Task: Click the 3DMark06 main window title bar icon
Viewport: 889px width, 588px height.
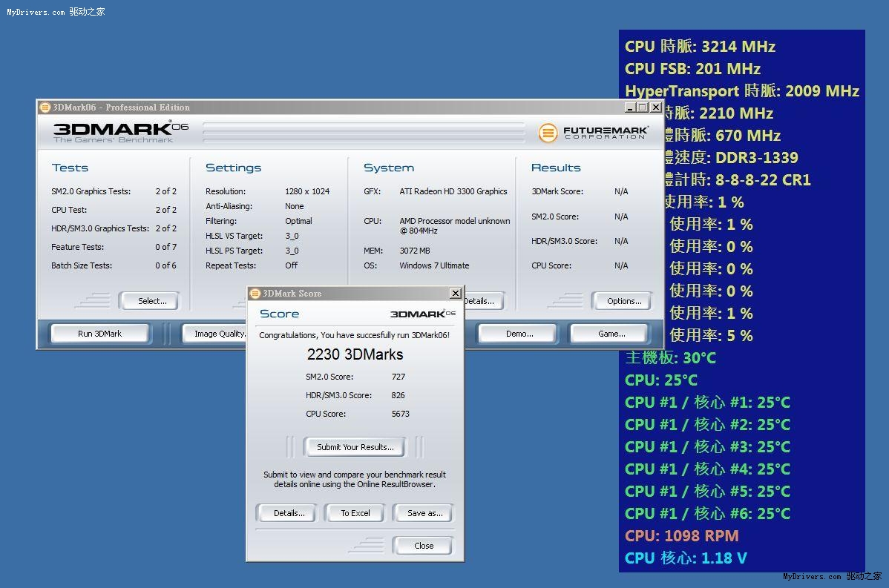Action: pos(45,108)
